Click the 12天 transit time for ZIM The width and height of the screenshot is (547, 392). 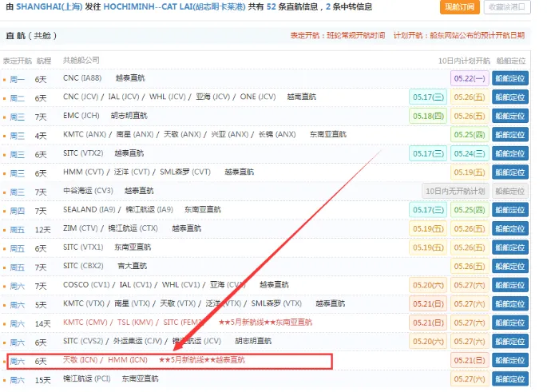pos(42,230)
